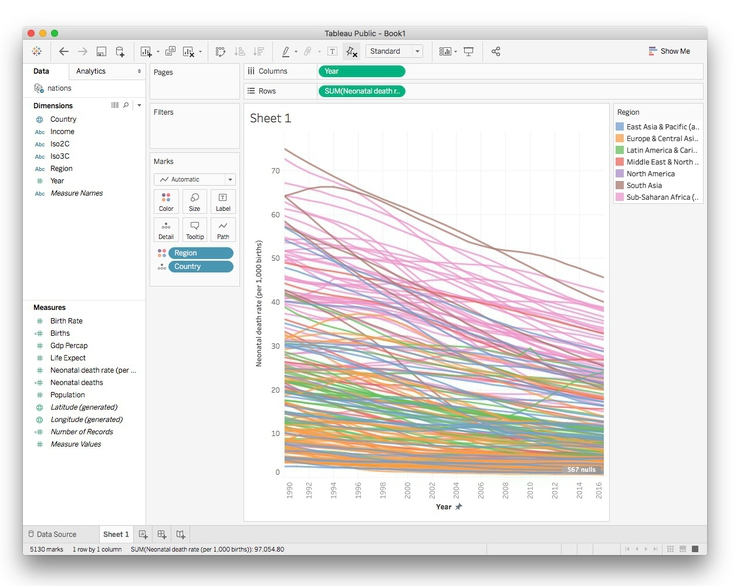Screen dimensions: 733x586
Task: Switch to the Data tab
Action: point(41,71)
